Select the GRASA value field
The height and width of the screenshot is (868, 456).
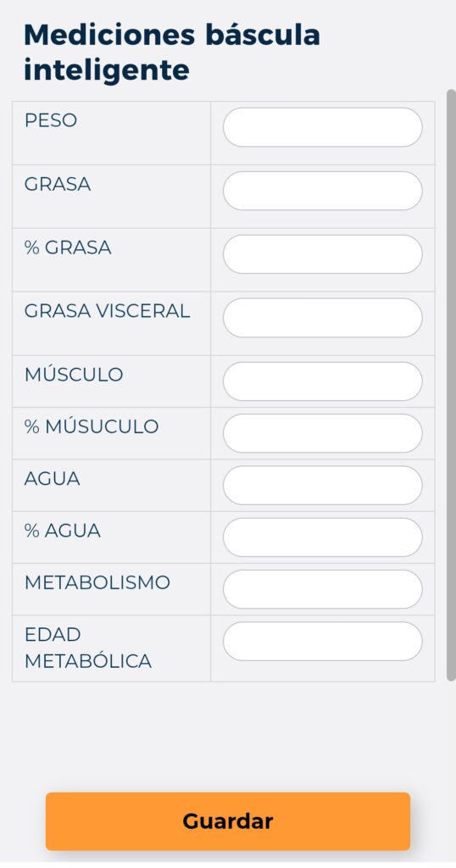323,191
